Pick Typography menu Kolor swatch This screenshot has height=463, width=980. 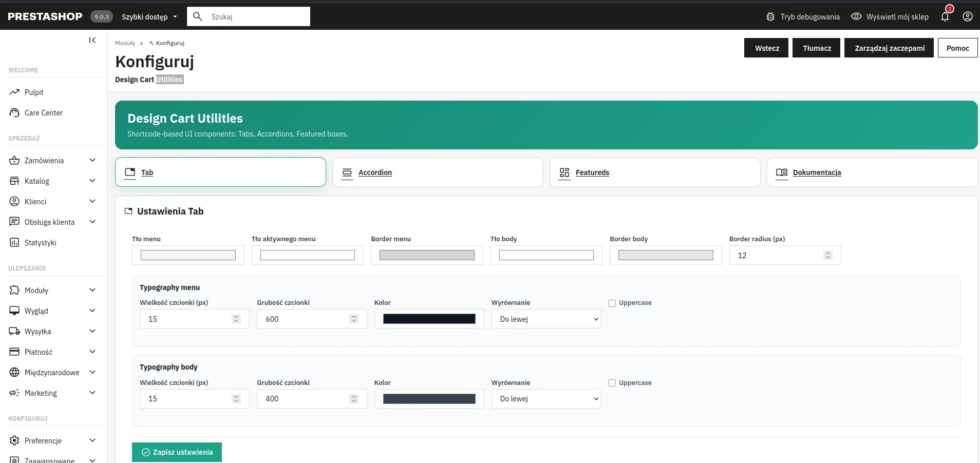(429, 319)
